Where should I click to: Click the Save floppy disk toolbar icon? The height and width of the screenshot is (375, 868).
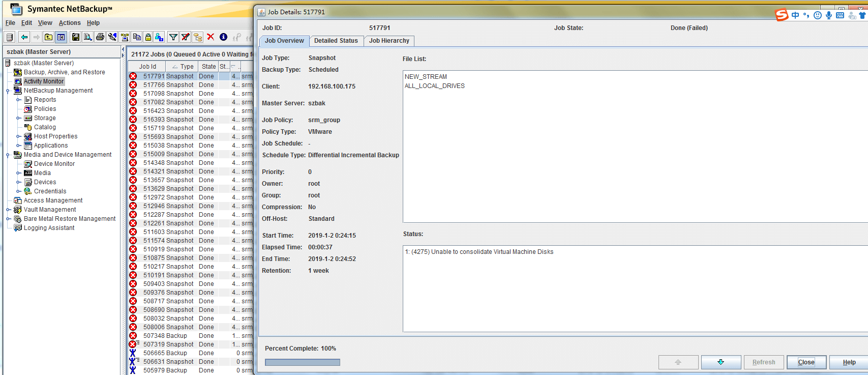(x=76, y=37)
